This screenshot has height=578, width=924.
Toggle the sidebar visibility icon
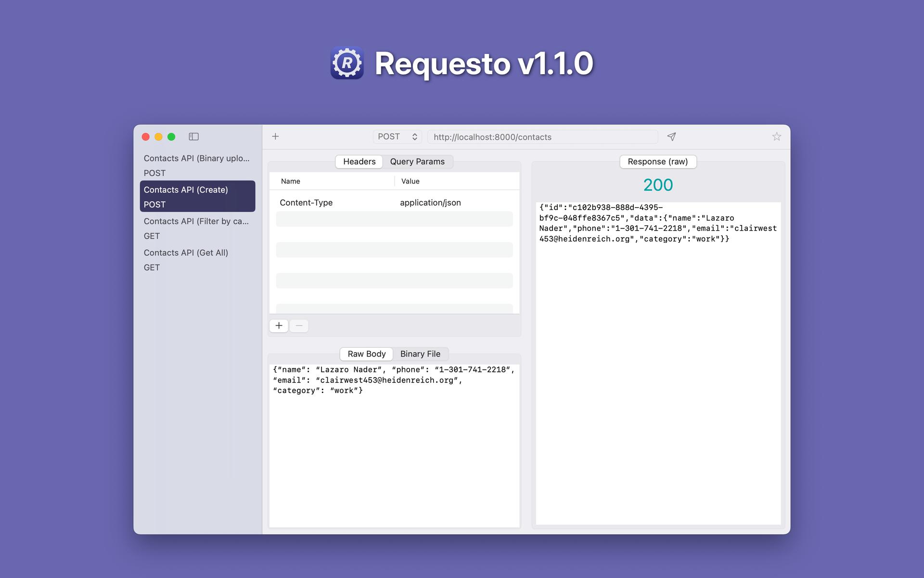194,136
